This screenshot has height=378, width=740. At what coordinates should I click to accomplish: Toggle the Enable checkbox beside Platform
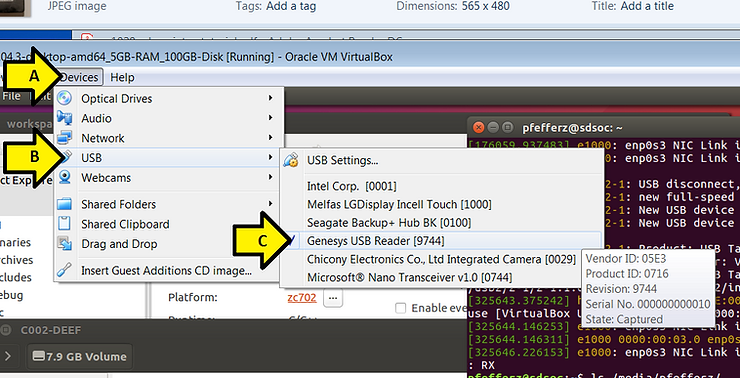coord(401,308)
